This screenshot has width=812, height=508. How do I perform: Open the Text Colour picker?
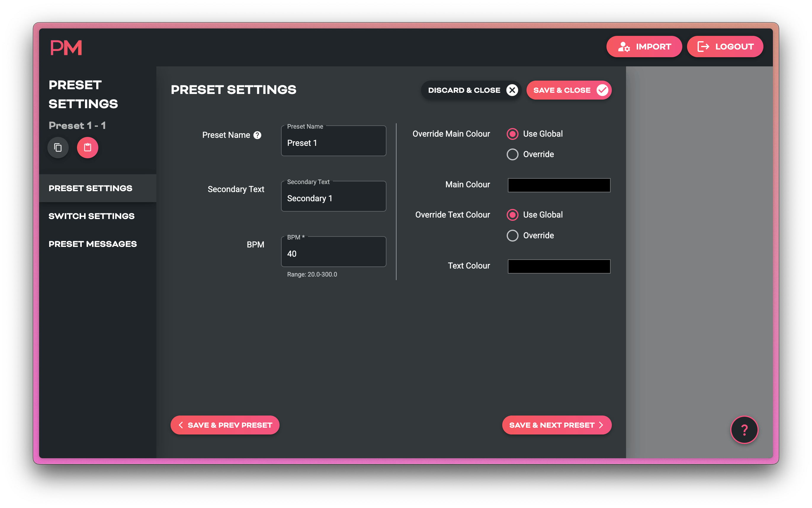(559, 266)
